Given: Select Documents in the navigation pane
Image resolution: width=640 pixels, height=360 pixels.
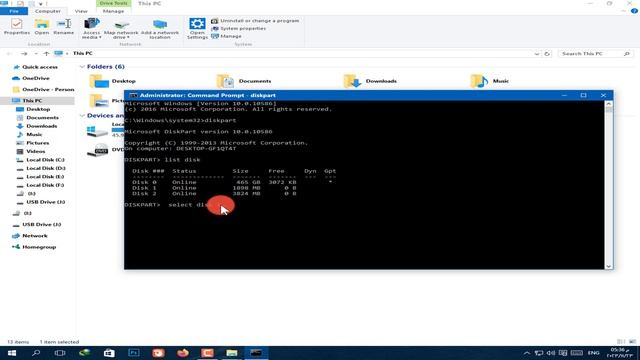Looking at the screenshot, I should 42,118.
